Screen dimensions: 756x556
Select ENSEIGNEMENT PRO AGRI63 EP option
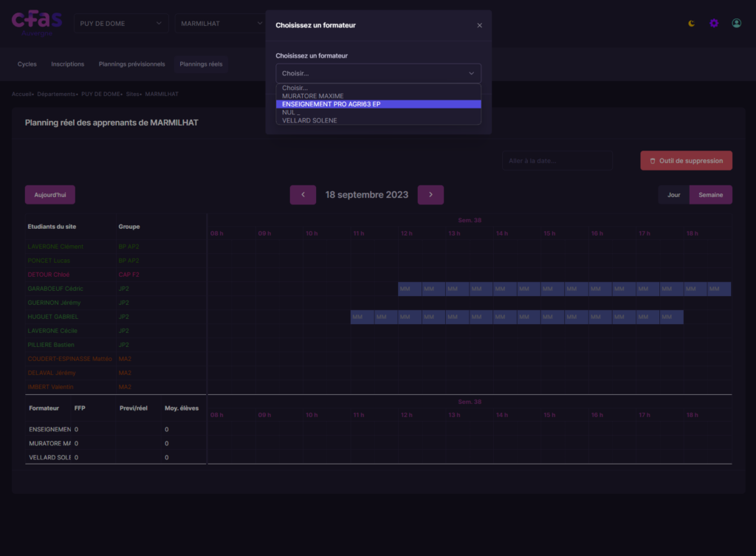[x=379, y=104]
